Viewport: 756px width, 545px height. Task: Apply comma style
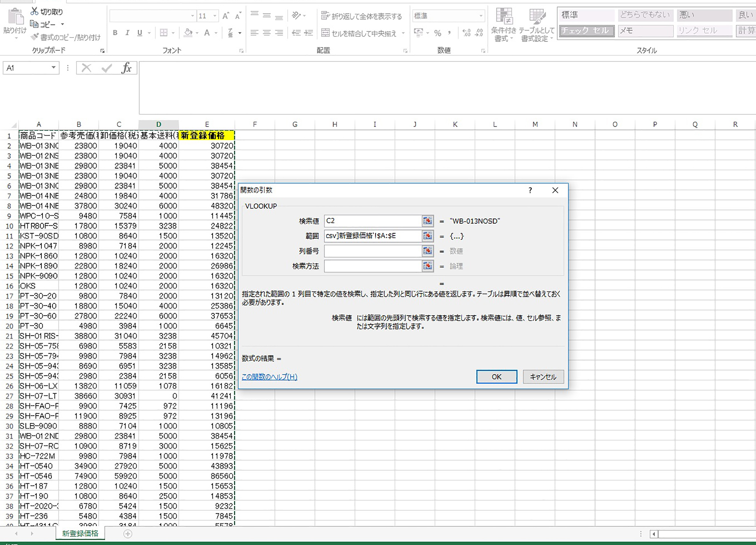coord(450,33)
